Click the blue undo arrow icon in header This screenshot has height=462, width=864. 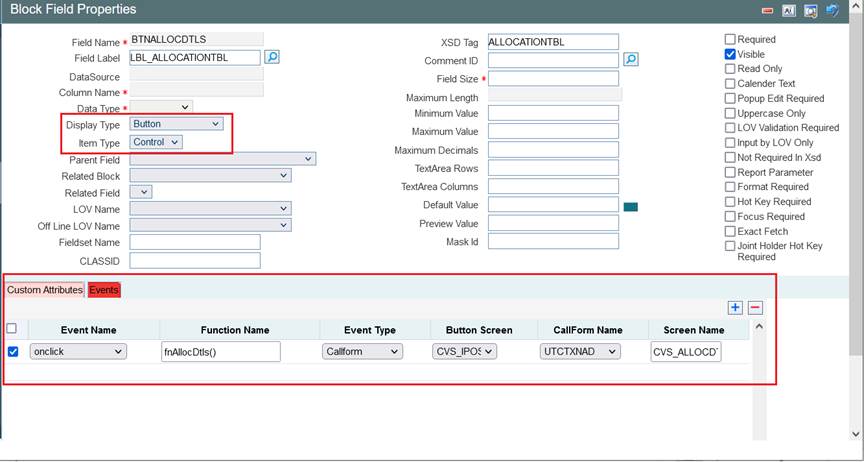pyautogui.click(x=833, y=10)
